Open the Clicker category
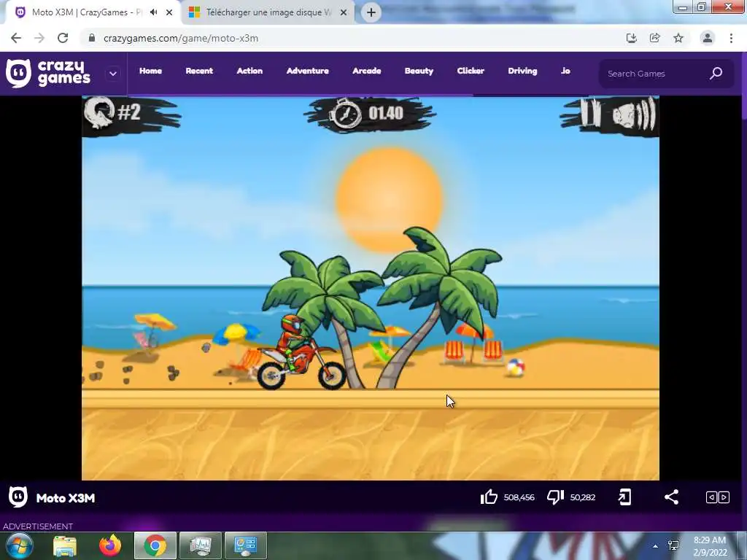This screenshot has height=560, width=747. pyautogui.click(x=471, y=71)
